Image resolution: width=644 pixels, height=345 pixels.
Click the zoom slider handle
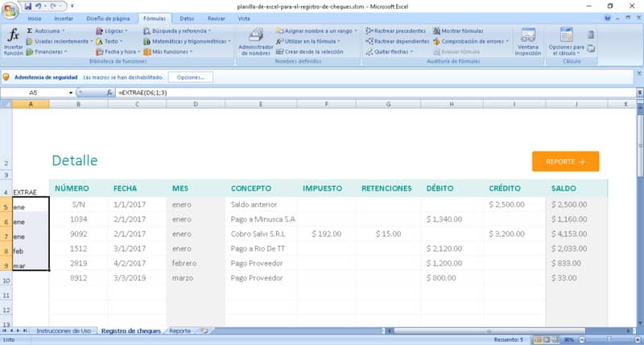click(609, 340)
